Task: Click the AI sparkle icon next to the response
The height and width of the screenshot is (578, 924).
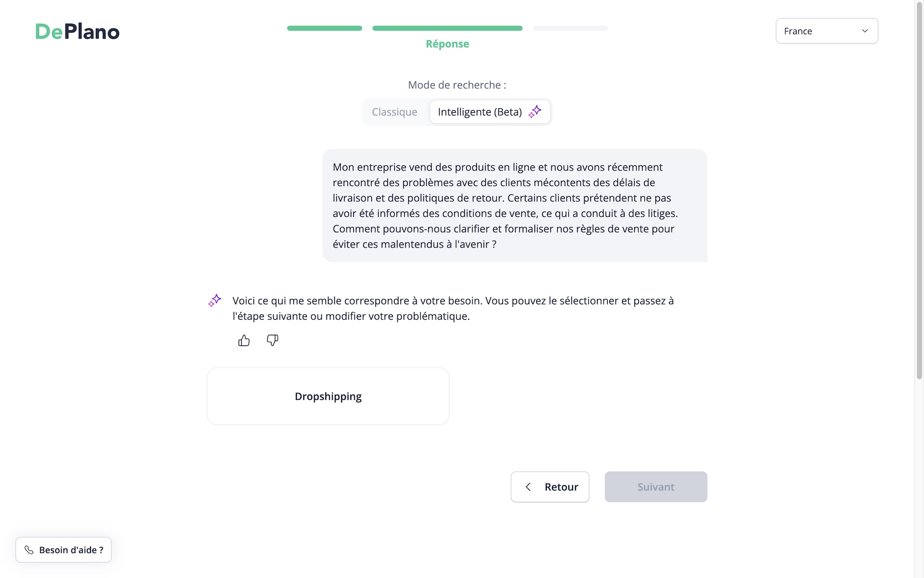Action: pyautogui.click(x=215, y=301)
